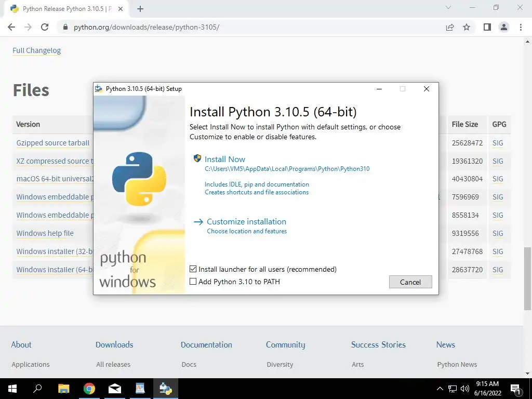Click Python setup title bar icon
The width and height of the screenshot is (532, 399).
(x=99, y=88)
